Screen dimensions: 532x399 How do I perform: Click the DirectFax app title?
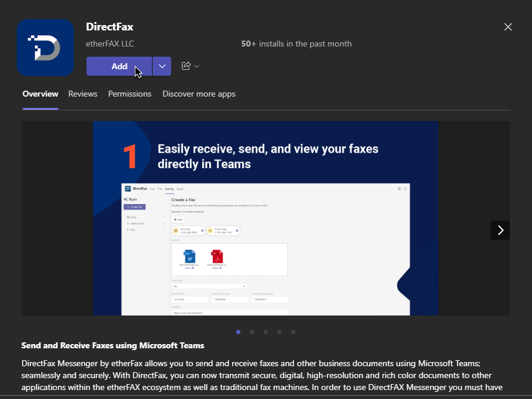(109, 27)
